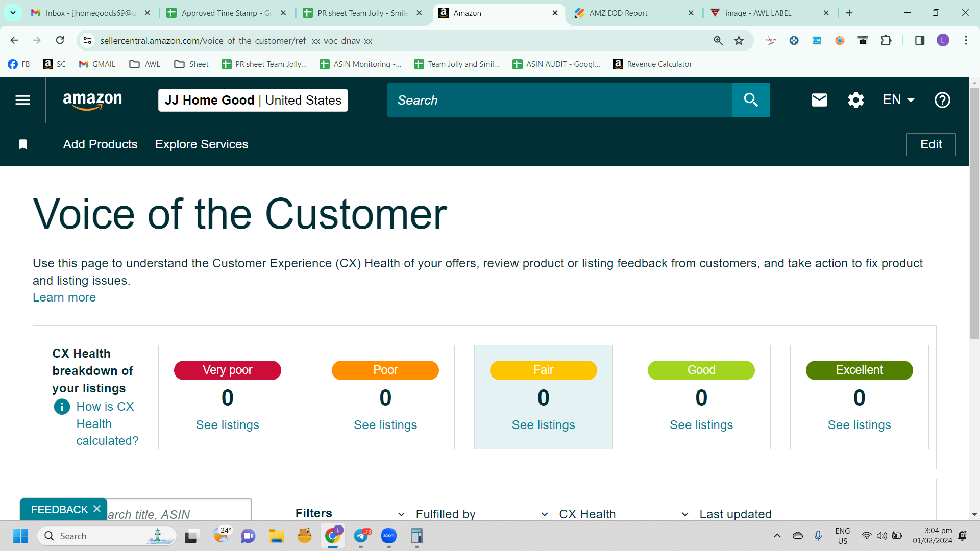The height and width of the screenshot is (551, 980).
Task: Open the tab search dropdown
Action: 13,13
